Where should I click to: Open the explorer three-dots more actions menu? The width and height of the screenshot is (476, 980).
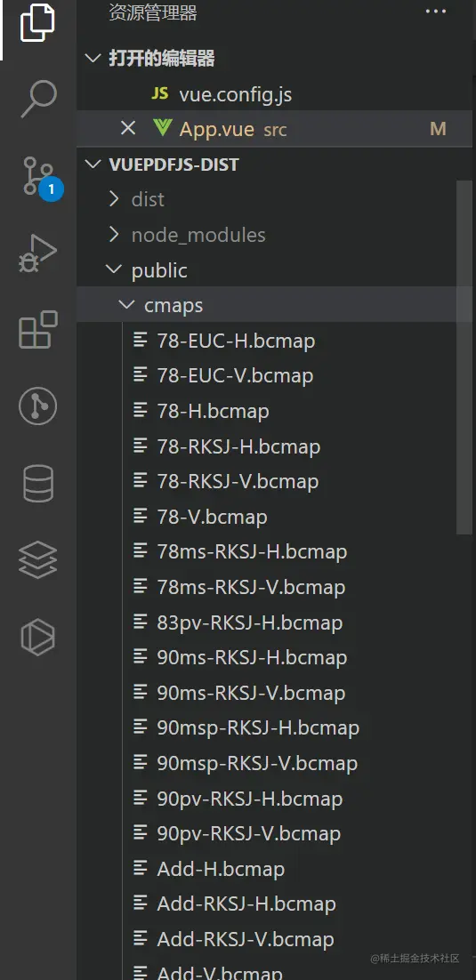point(436,12)
